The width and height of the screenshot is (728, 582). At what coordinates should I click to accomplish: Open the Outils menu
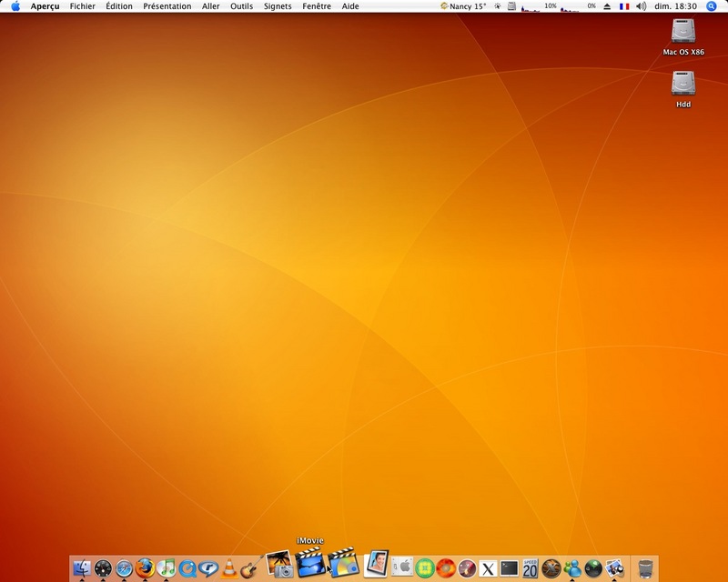[241, 6]
